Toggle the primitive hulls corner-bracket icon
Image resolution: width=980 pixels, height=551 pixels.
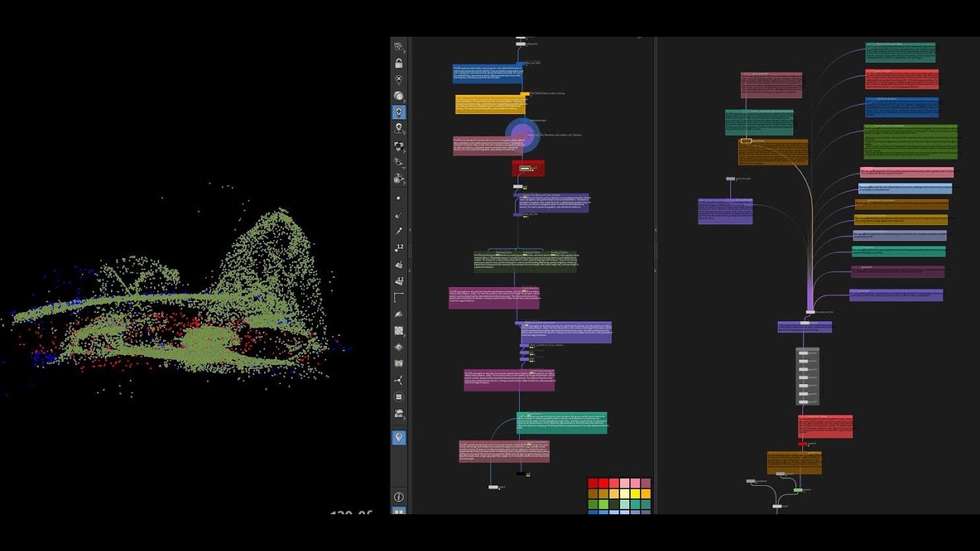[399, 297]
